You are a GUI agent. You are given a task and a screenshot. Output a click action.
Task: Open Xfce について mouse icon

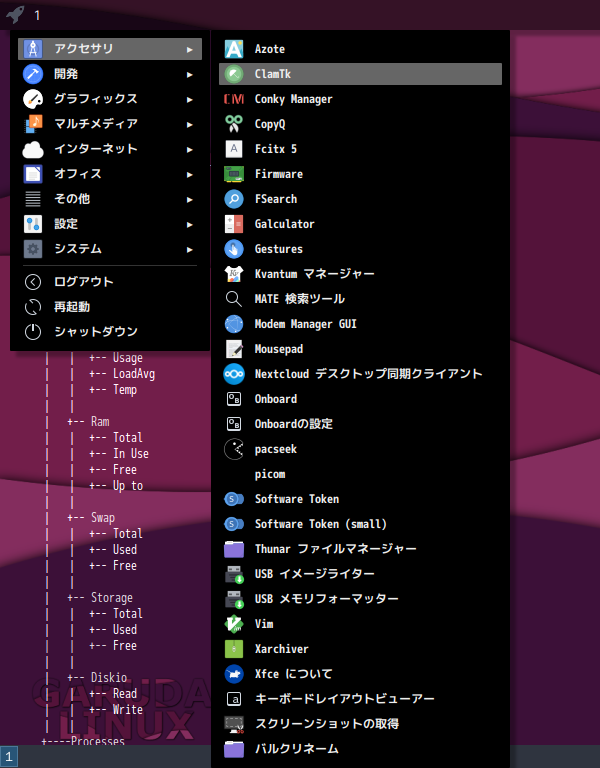tap(234, 674)
